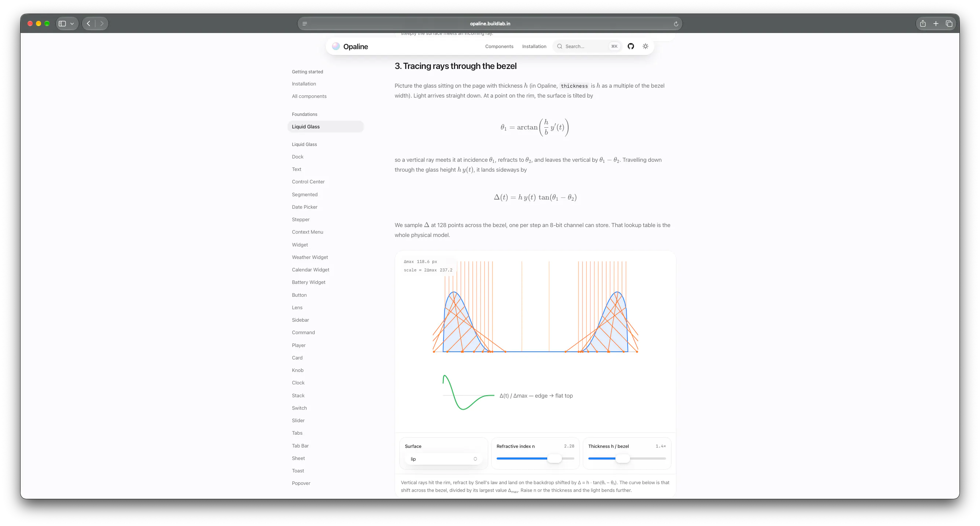980x526 pixels.
Task: Focus the Search... field
Action: [x=588, y=47]
